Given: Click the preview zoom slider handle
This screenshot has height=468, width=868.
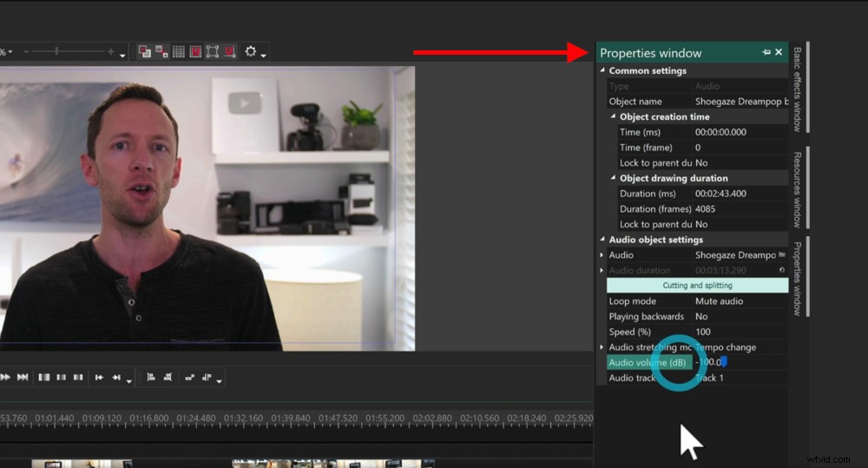Looking at the screenshot, I should 56,51.
